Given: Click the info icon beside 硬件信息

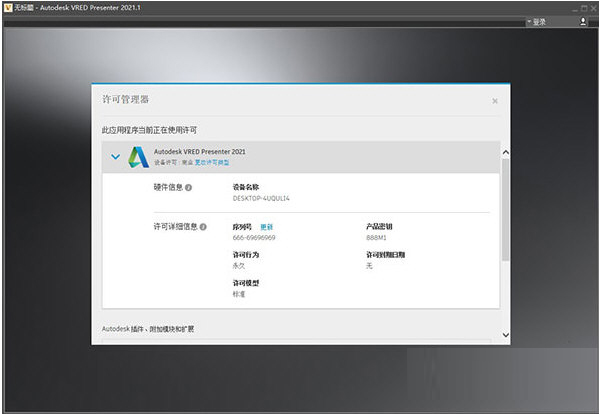Looking at the screenshot, I should coord(188,188).
